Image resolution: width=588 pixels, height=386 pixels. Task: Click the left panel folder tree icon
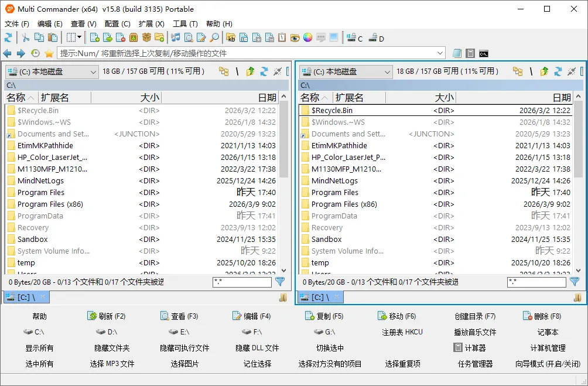click(x=224, y=71)
